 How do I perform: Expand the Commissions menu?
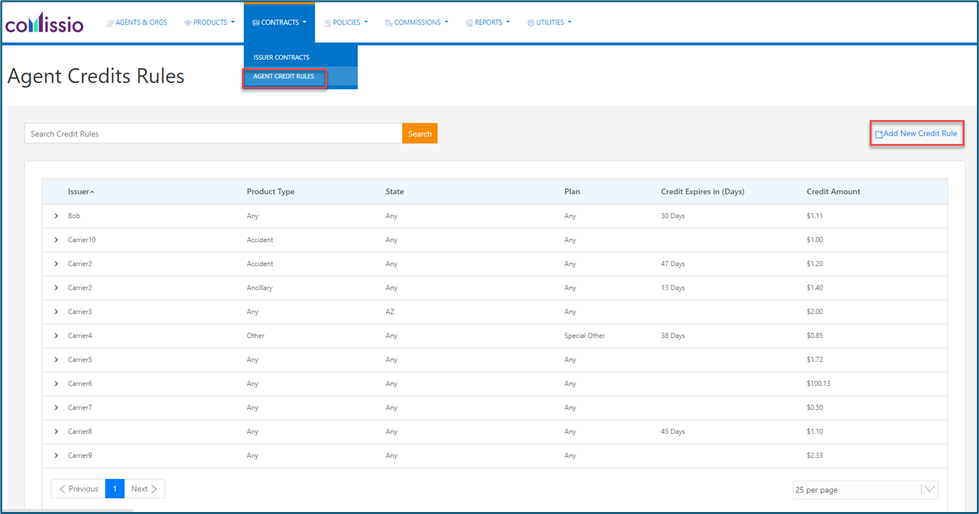click(x=416, y=22)
